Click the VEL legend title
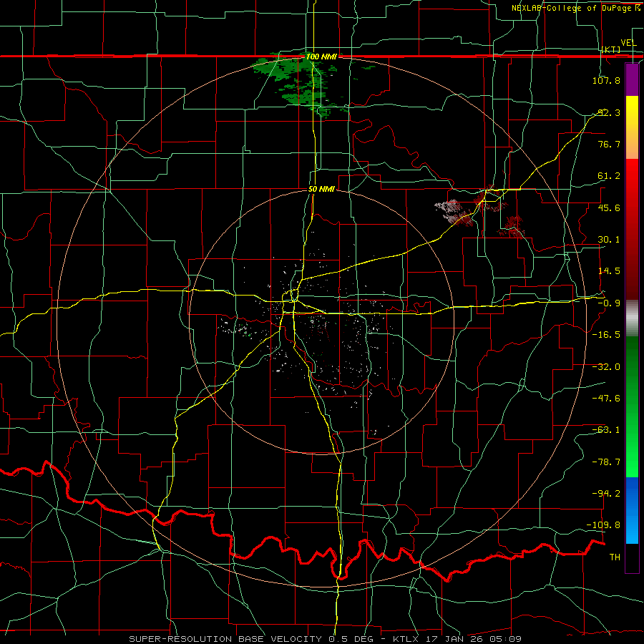 (628, 43)
